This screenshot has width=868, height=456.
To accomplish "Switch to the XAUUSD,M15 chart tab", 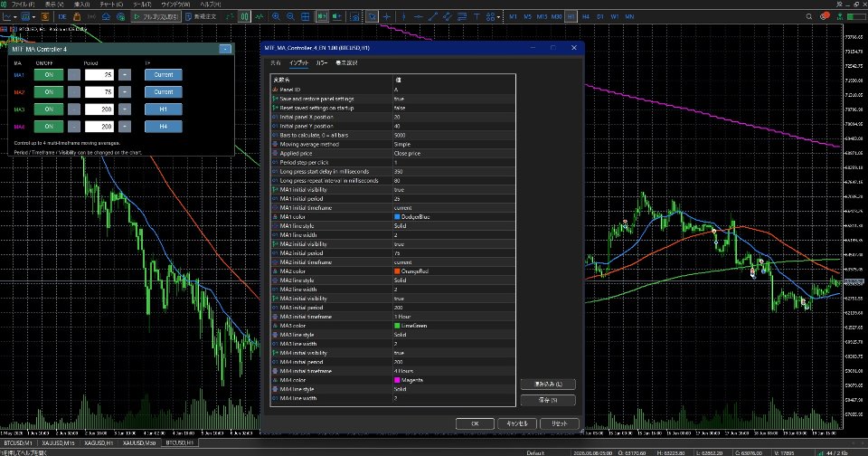I will (58, 443).
